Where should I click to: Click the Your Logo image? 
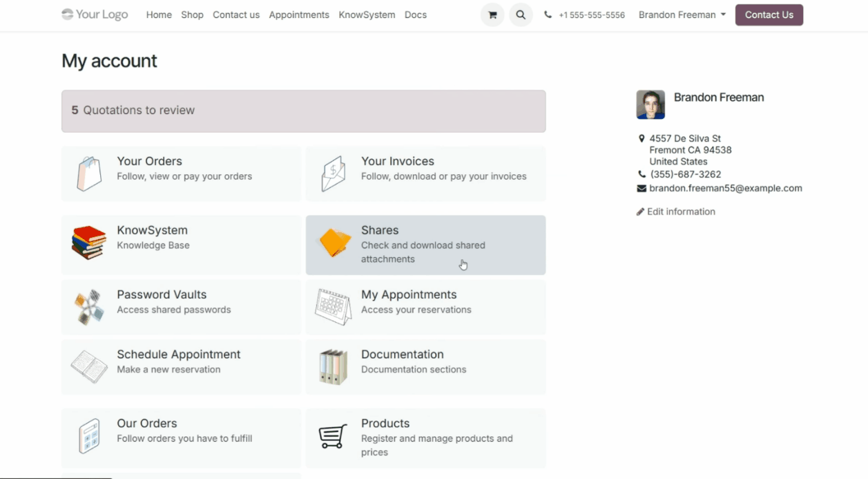pyautogui.click(x=95, y=15)
